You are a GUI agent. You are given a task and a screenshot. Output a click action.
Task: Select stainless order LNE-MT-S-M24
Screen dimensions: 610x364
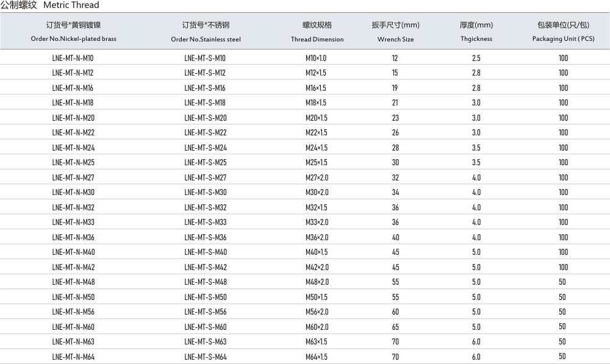click(x=206, y=148)
